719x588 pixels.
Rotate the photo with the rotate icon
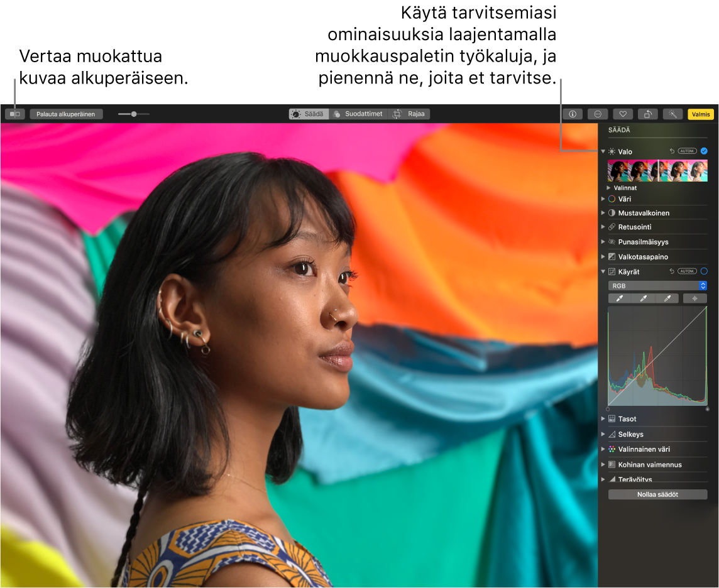click(x=647, y=114)
